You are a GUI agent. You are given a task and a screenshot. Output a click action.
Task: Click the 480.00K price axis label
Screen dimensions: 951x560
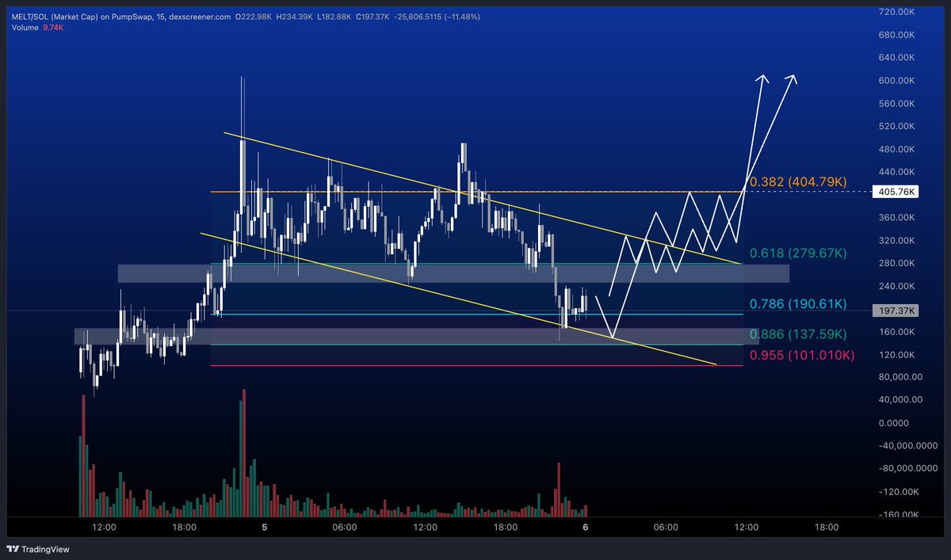click(x=897, y=150)
